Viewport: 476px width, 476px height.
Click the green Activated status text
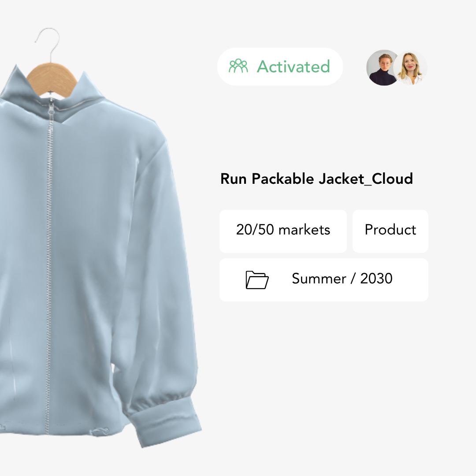click(x=293, y=67)
